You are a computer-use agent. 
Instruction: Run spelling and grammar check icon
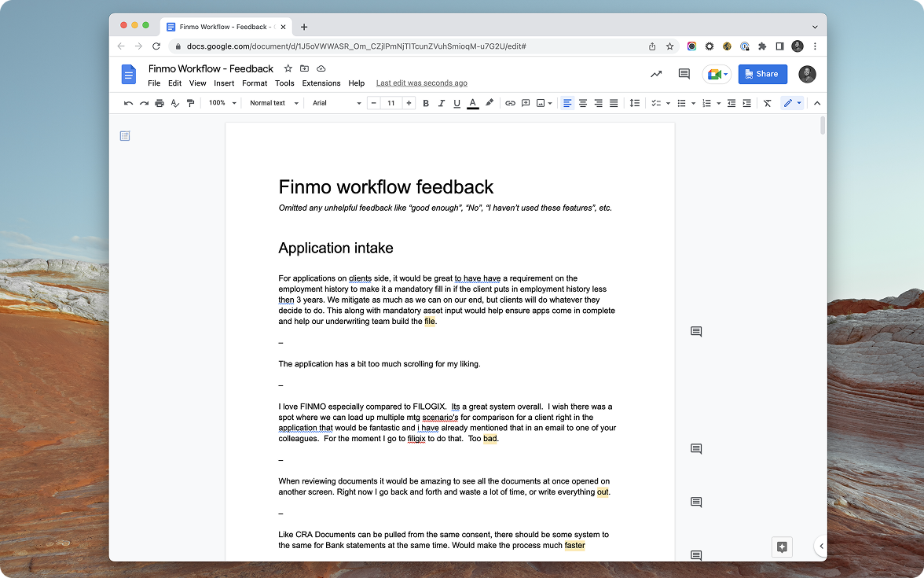click(x=175, y=103)
